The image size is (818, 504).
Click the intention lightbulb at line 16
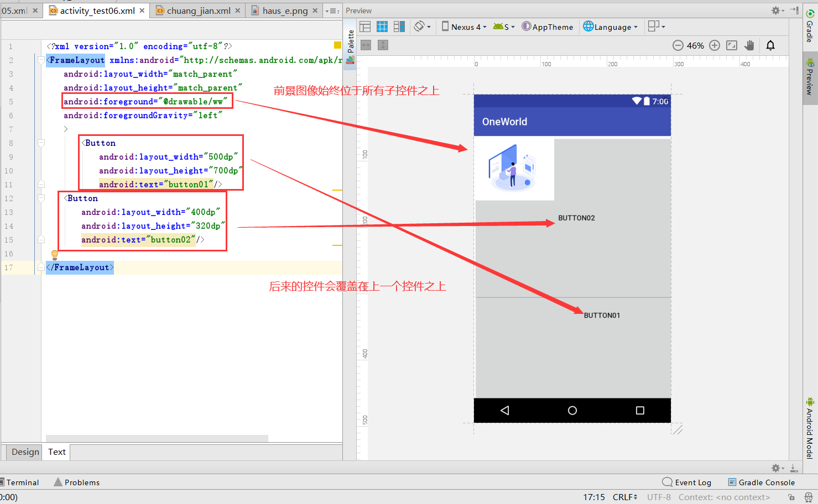tap(55, 255)
